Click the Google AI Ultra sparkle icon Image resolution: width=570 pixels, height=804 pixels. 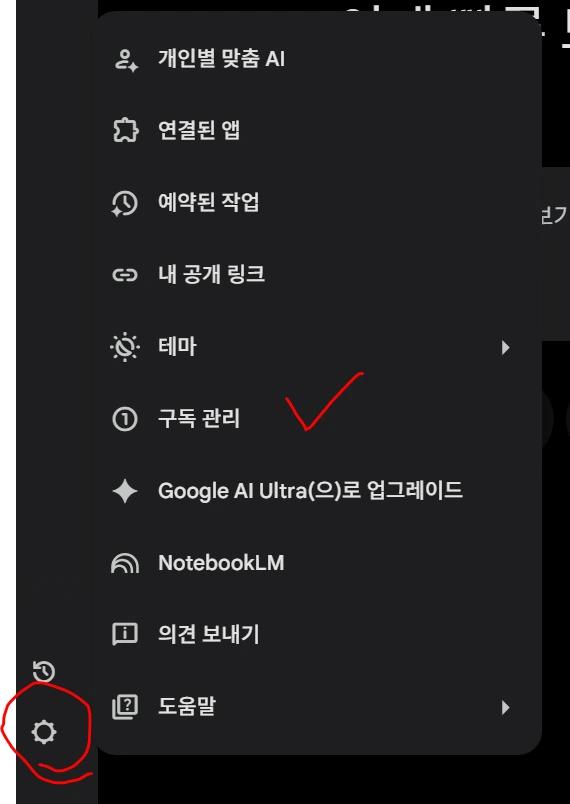125,491
